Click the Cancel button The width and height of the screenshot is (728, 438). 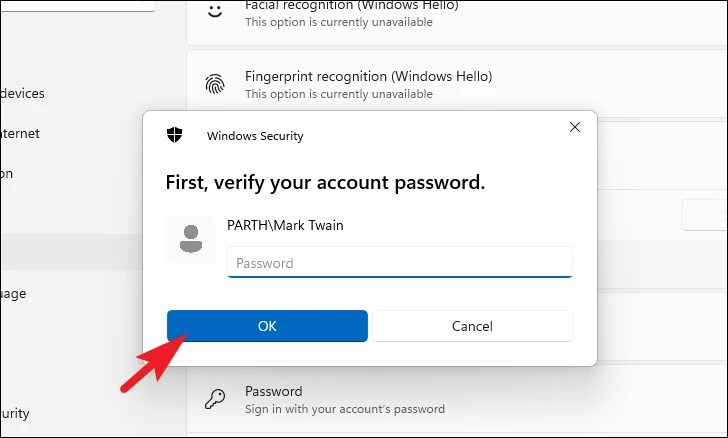(x=472, y=326)
